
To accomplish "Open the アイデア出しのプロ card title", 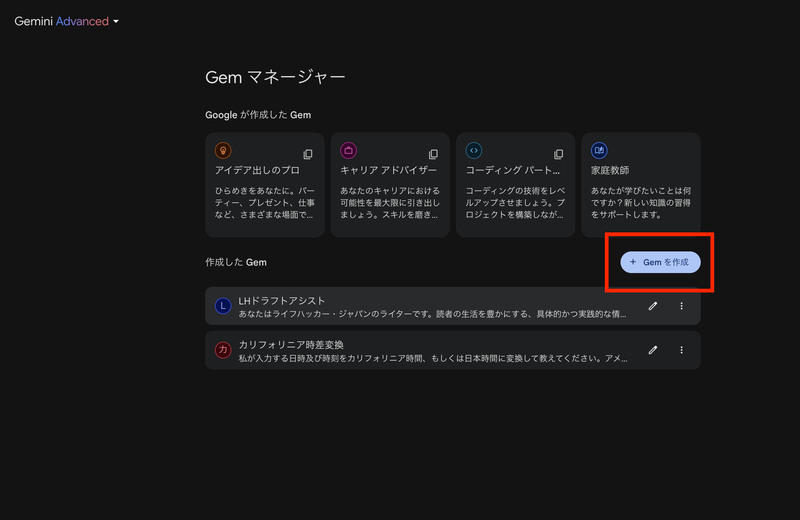I will coord(257,171).
